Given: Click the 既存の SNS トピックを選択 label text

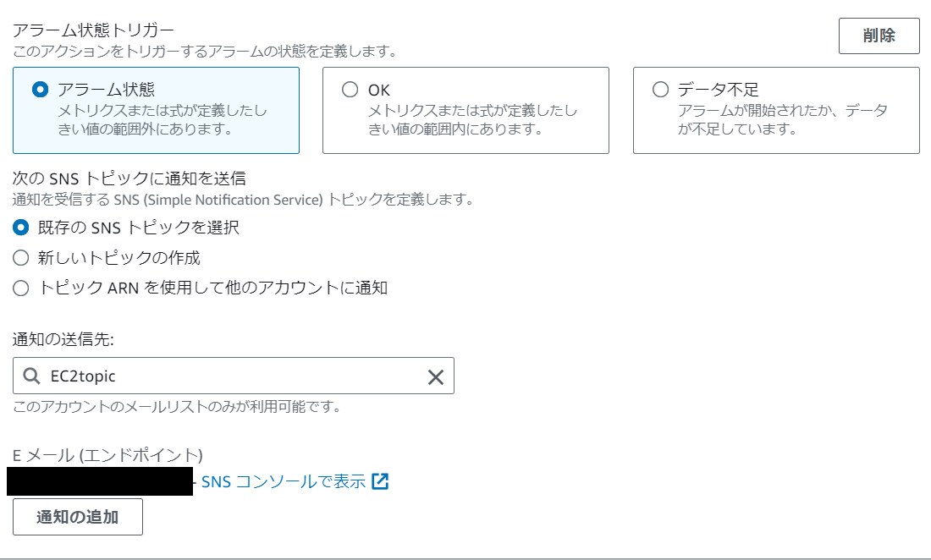Looking at the screenshot, I should (x=138, y=228).
